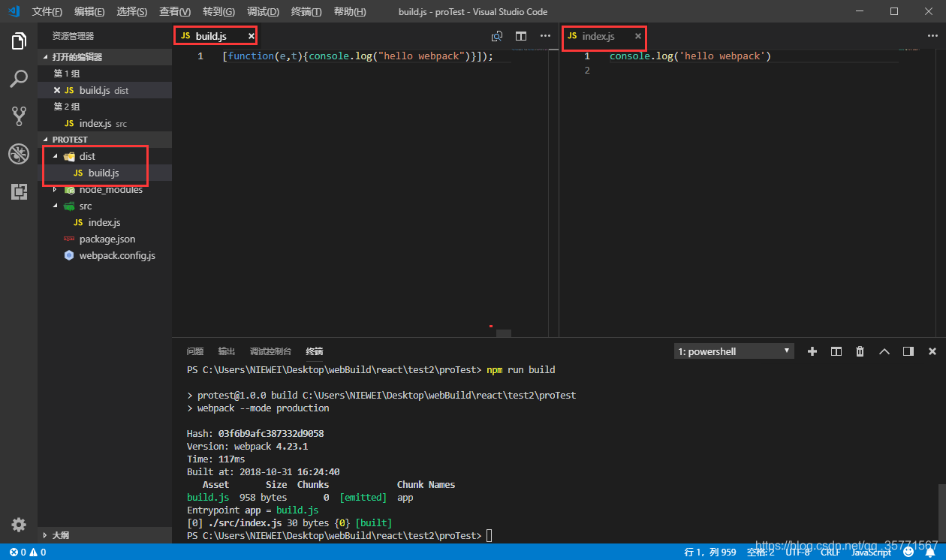Viewport: 946px width, 560px height.
Task: Switch to the Problems (问题) panel tab
Action: tap(195, 351)
